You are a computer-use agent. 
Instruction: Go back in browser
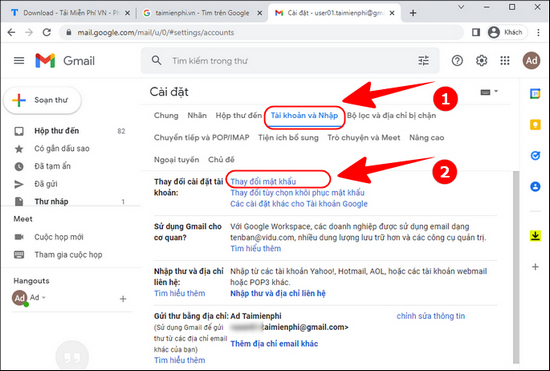point(11,33)
